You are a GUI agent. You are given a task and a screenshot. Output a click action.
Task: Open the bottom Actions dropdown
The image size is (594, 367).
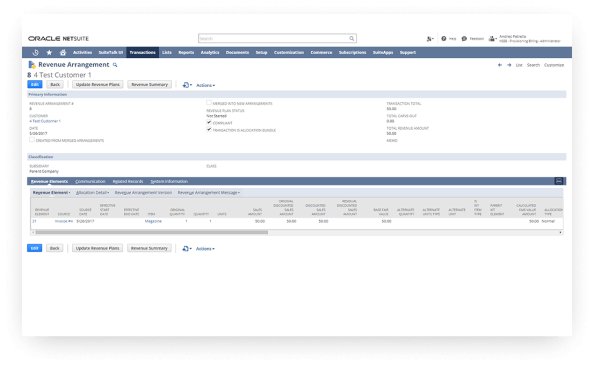205,249
